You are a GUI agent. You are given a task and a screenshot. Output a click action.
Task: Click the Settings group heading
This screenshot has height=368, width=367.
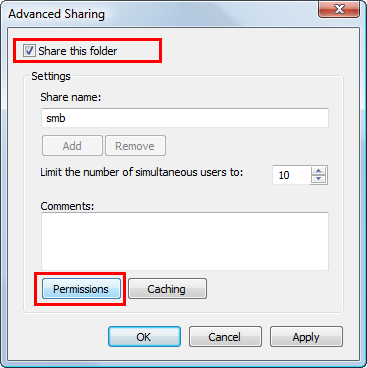[x=51, y=76]
